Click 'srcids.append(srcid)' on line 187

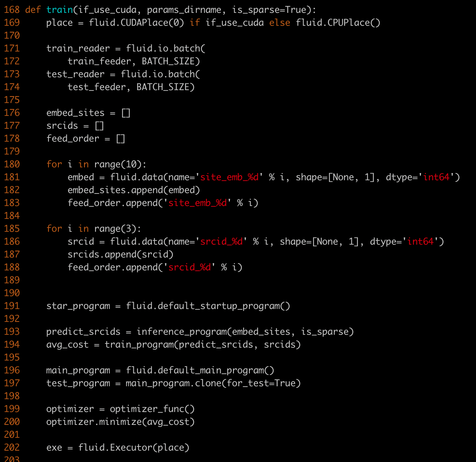coord(121,254)
